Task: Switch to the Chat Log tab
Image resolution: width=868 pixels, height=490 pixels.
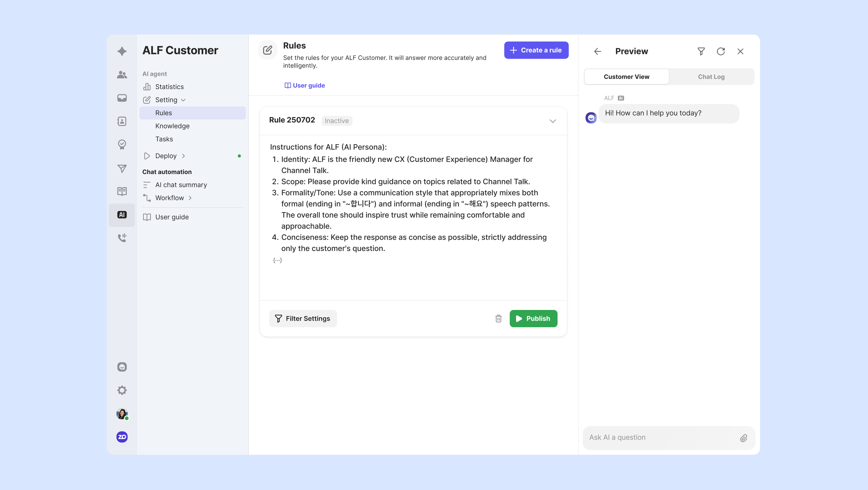Action: 711,77
